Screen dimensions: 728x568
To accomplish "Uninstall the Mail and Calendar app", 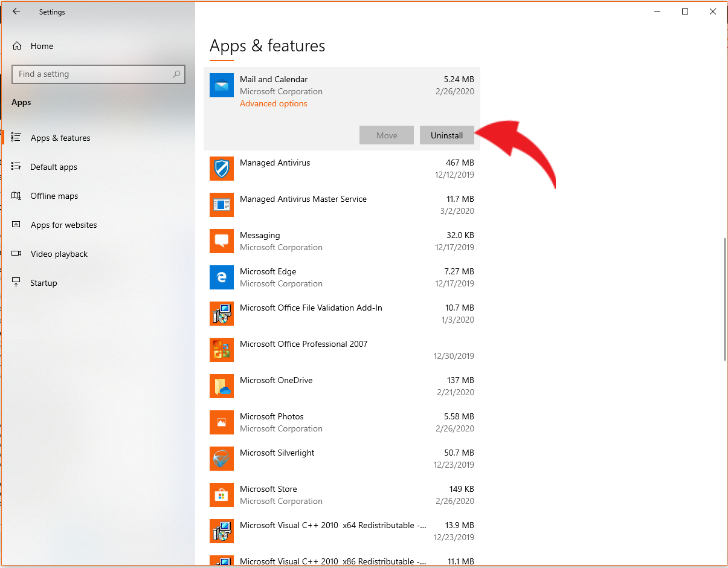I will 446,135.
